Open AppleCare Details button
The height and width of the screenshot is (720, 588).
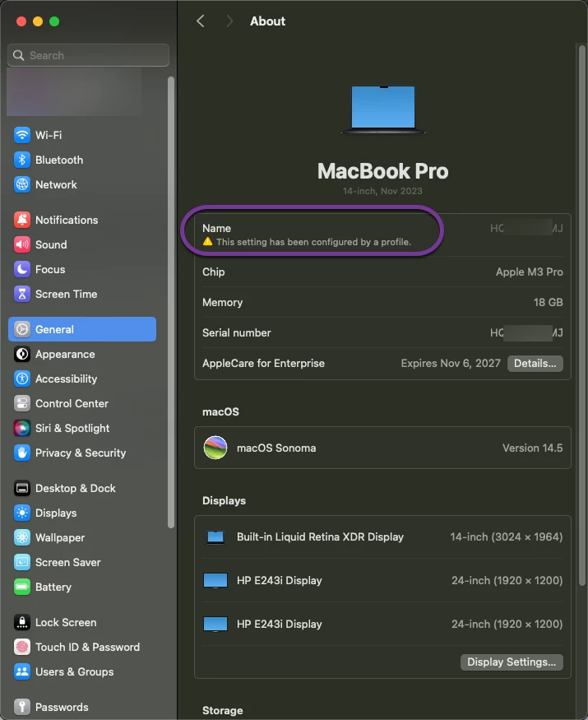[535, 364]
